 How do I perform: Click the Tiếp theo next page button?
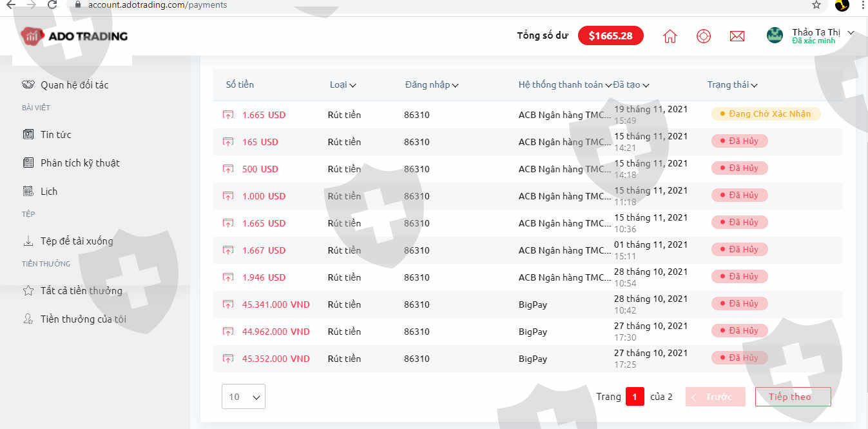[x=793, y=397]
